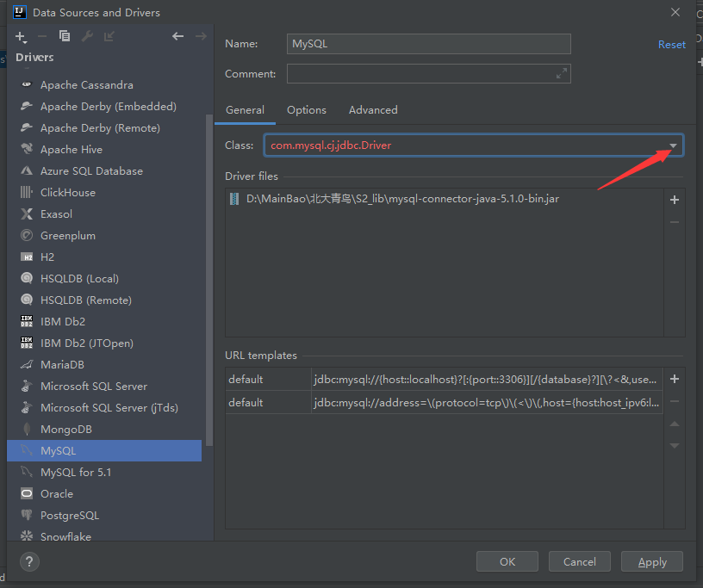The height and width of the screenshot is (588, 703).
Task: Close the Data Sources and Drivers dialog
Action: 675,12
